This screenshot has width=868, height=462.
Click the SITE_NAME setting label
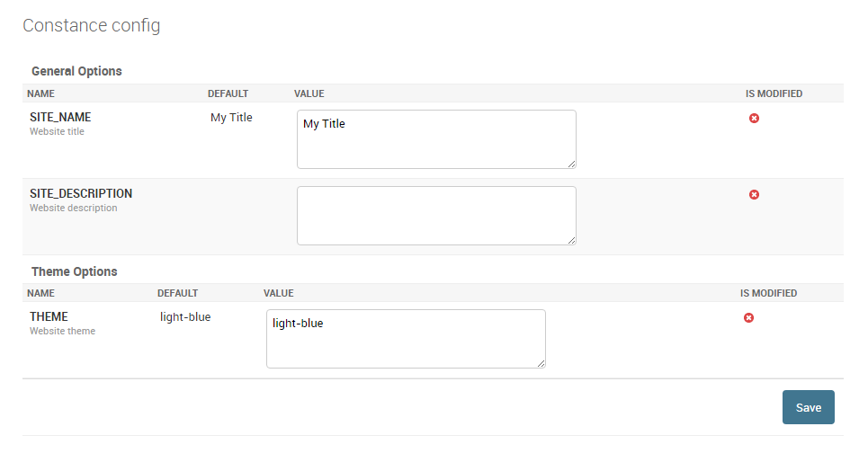(60, 118)
